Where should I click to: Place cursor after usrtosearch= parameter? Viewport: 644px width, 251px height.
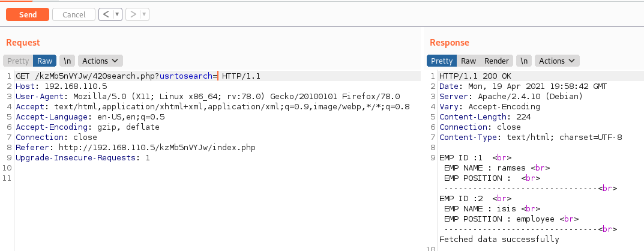click(218, 76)
